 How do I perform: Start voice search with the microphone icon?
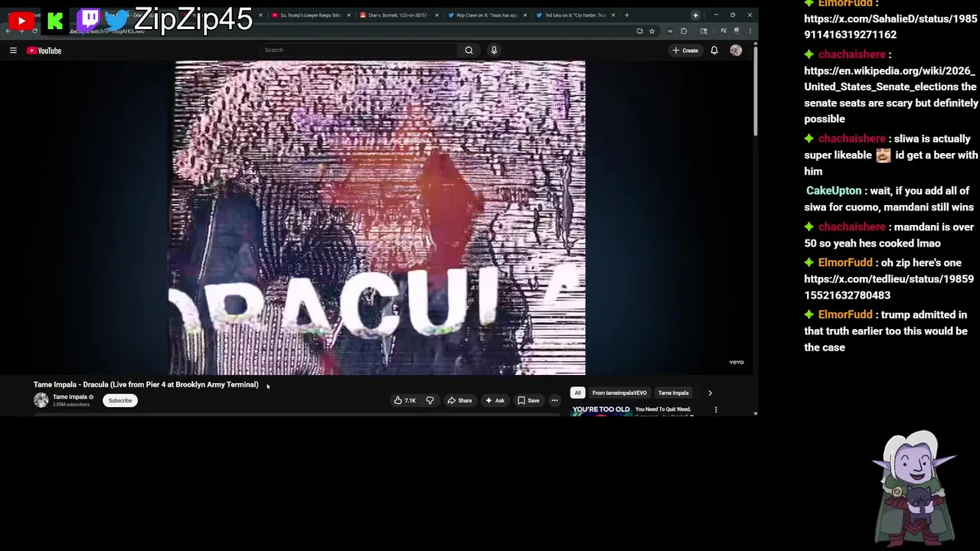pos(494,50)
